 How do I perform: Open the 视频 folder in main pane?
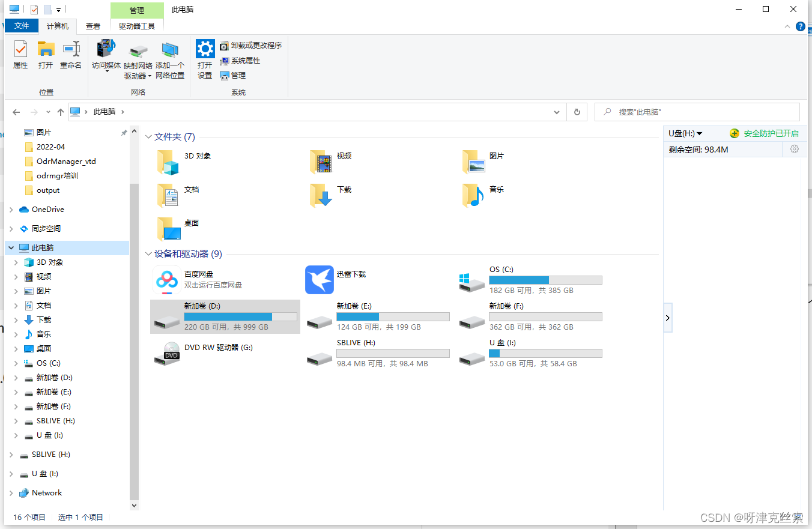tap(331, 162)
